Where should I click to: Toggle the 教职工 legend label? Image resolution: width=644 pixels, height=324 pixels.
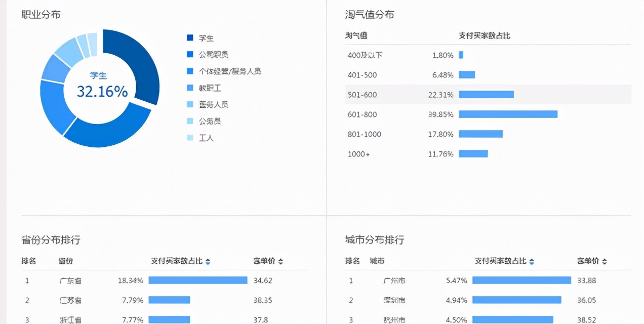[x=210, y=88]
